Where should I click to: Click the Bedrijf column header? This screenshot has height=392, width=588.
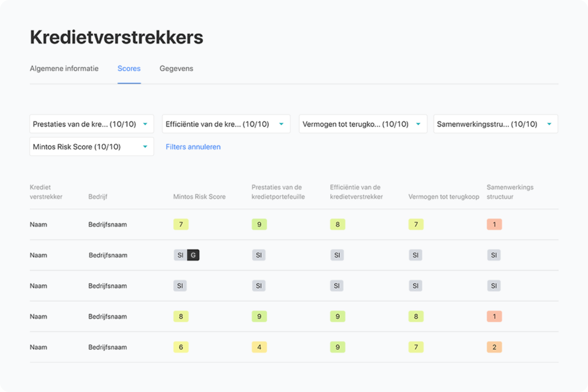[x=98, y=197]
